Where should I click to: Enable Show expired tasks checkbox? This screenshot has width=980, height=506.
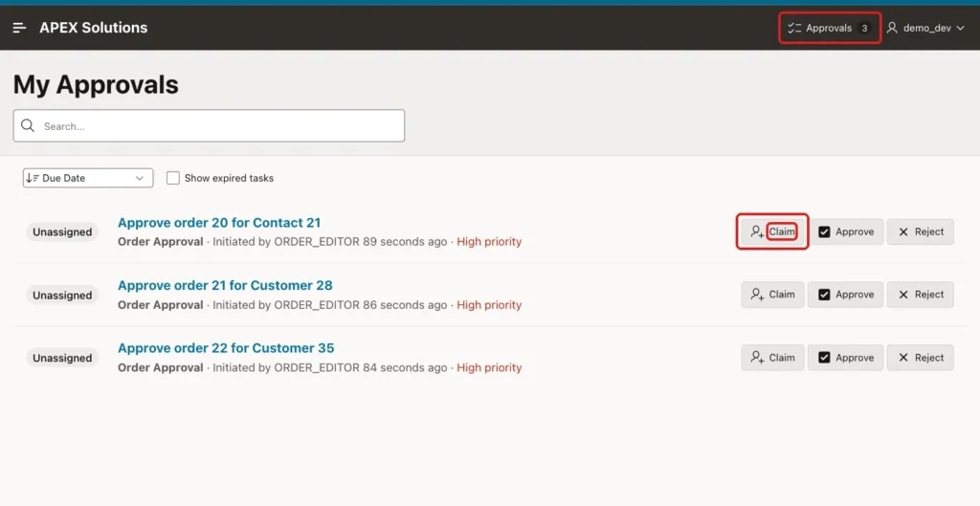point(173,178)
